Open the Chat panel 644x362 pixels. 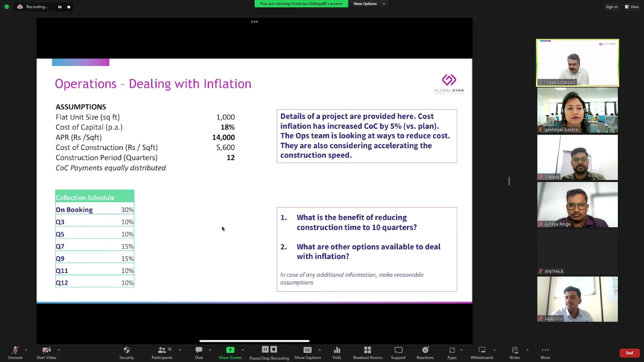pyautogui.click(x=199, y=350)
